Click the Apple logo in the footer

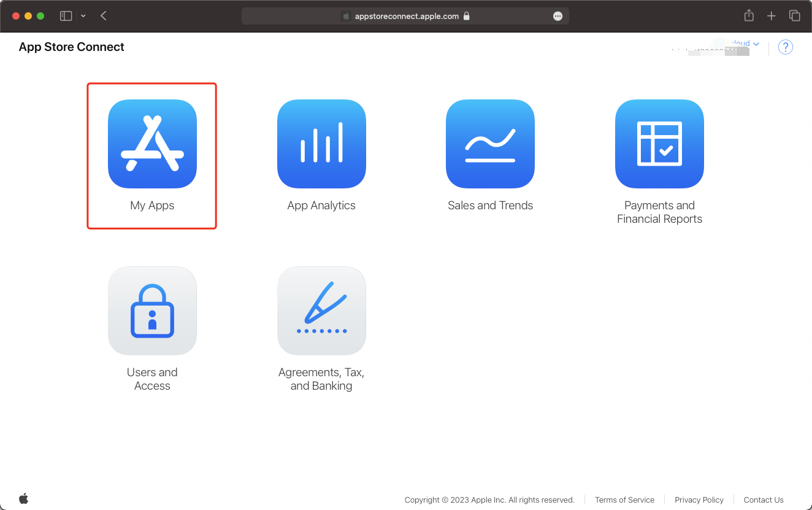pos(24,498)
